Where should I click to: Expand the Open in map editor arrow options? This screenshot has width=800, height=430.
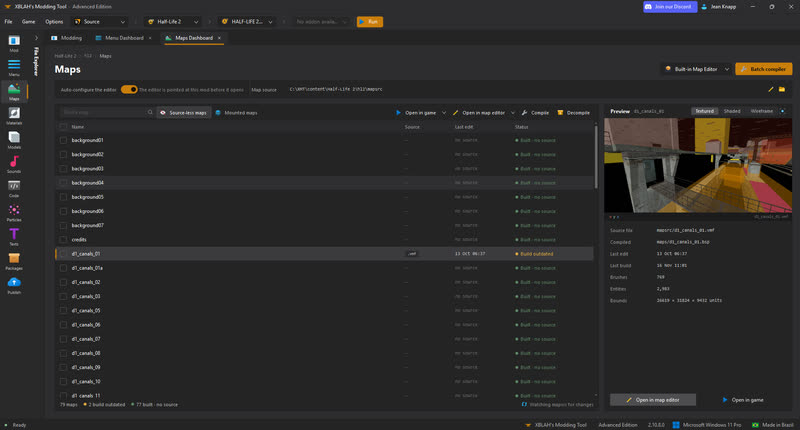(x=513, y=113)
